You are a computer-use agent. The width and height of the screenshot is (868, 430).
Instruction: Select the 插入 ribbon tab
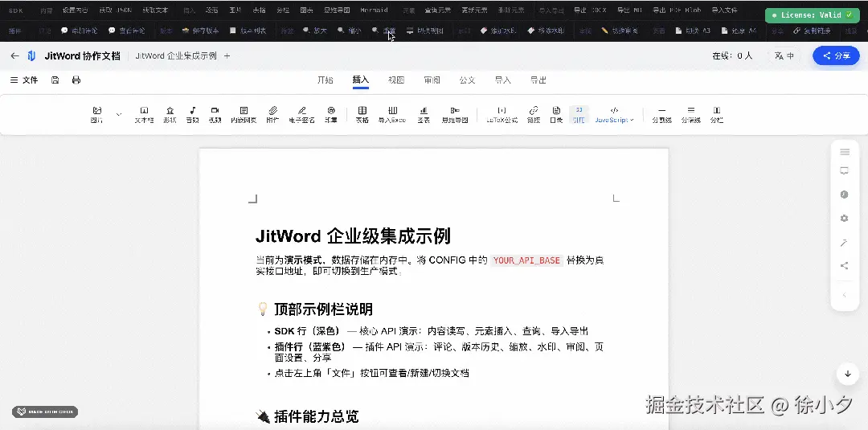click(x=361, y=80)
